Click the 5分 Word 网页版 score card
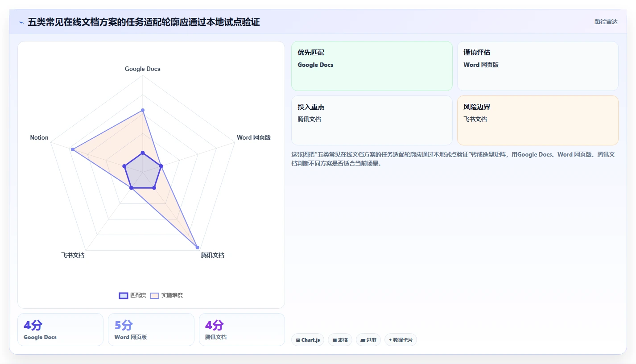Image resolution: width=636 pixels, height=364 pixels. pos(151,330)
